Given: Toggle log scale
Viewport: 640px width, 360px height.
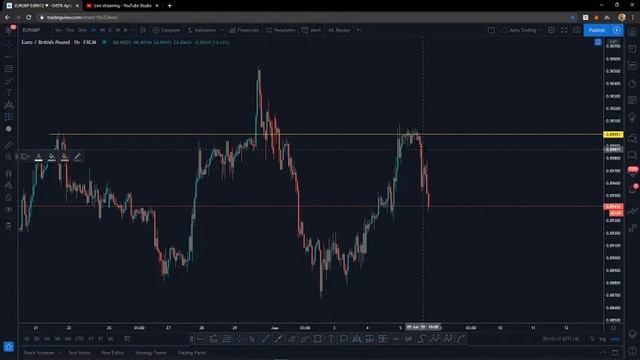Looking at the screenshot, I should (602, 339).
